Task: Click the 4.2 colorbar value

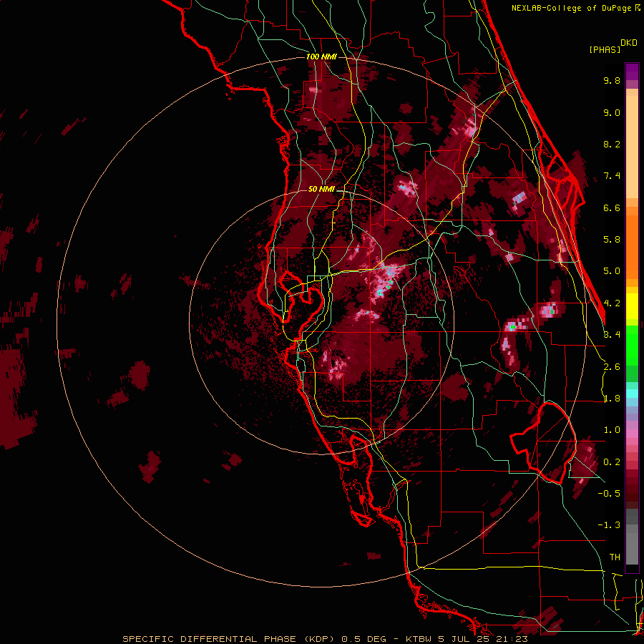Action: pos(613,303)
